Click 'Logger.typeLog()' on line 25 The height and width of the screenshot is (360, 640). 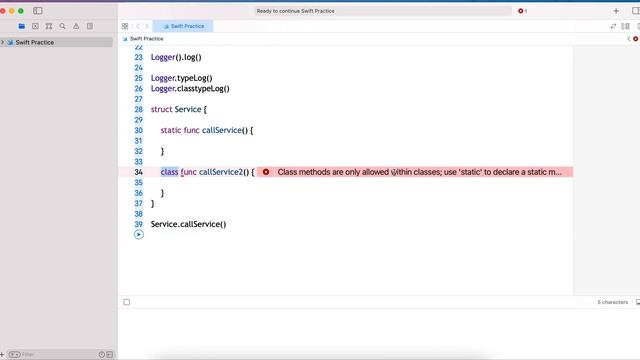[x=182, y=78]
